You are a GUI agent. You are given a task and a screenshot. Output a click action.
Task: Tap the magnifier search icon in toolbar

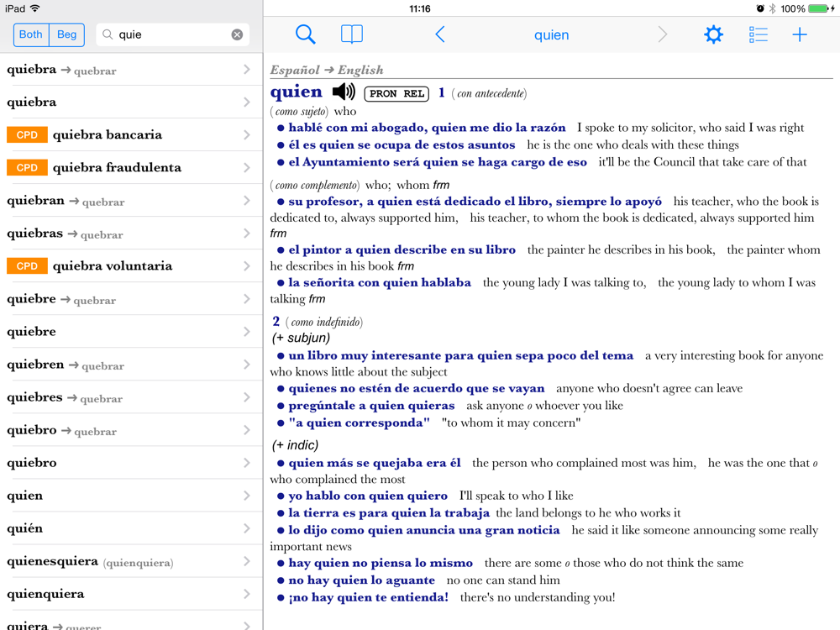(306, 34)
